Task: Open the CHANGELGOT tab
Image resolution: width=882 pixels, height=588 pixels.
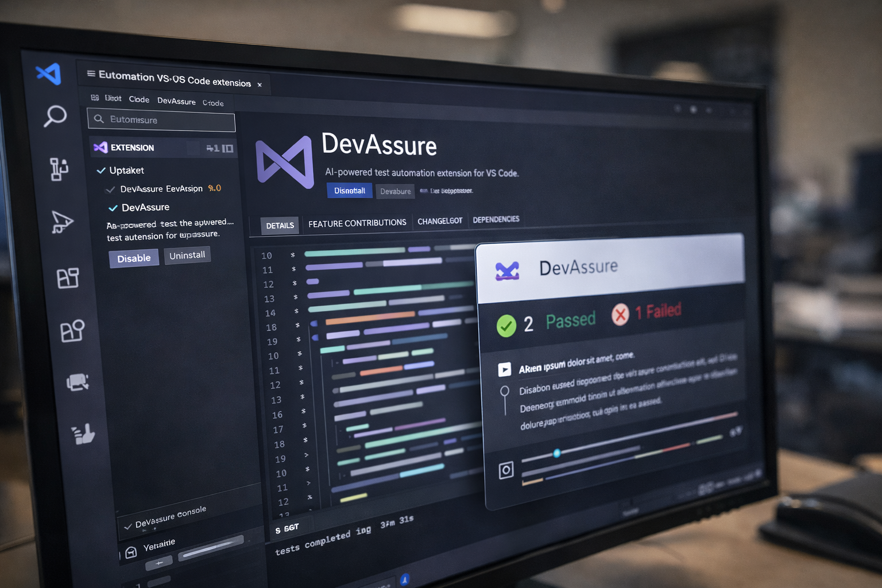Action: click(440, 221)
